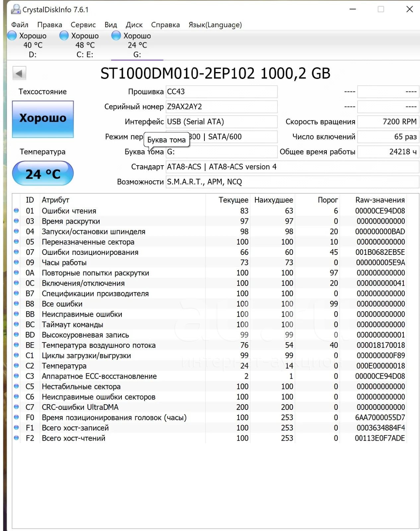Screen dimensions: 420x531
Task: Click status dot for BB Неисправимые ошибки
Action: tap(16, 314)
